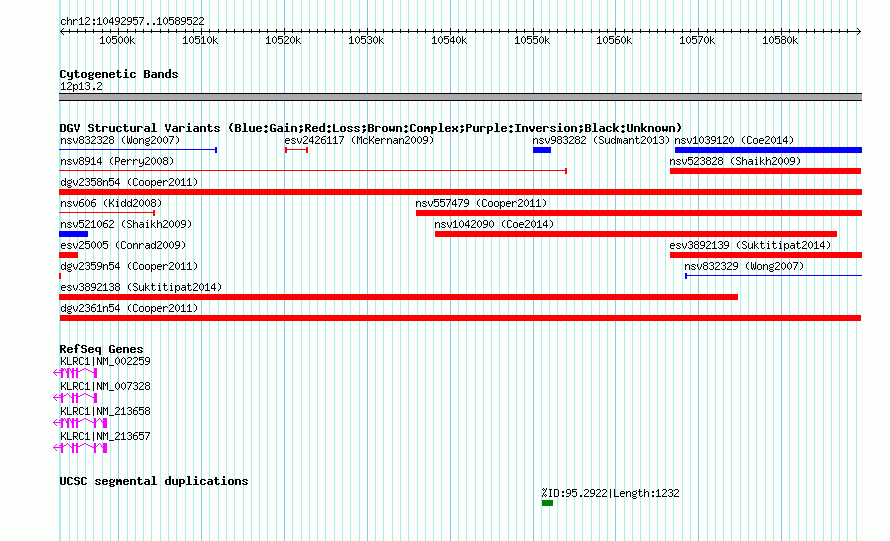890x541 pixels.
Task: Click nsv521062 (Shaikh2009) variant label
Action: [x=126, y=224]
